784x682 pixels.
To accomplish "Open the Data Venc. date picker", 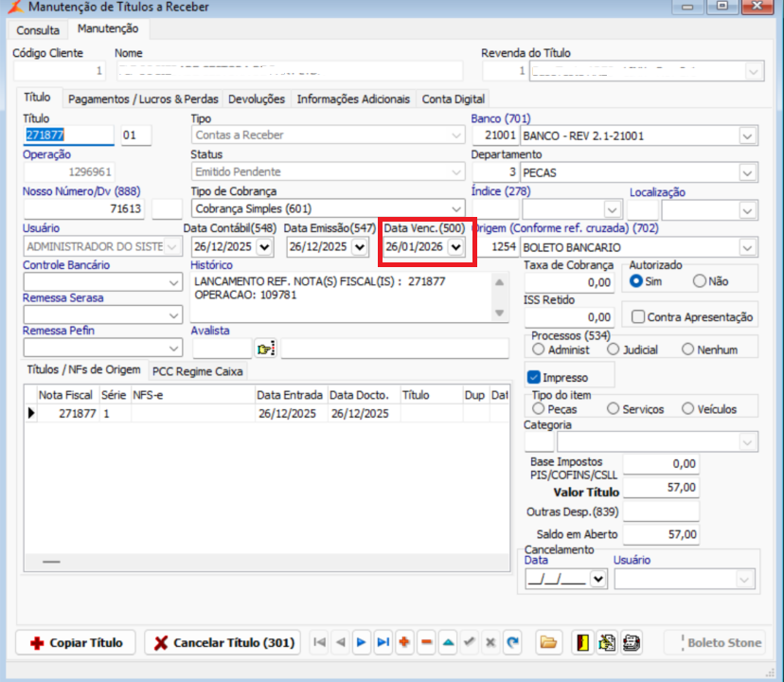I will point(456,246).
